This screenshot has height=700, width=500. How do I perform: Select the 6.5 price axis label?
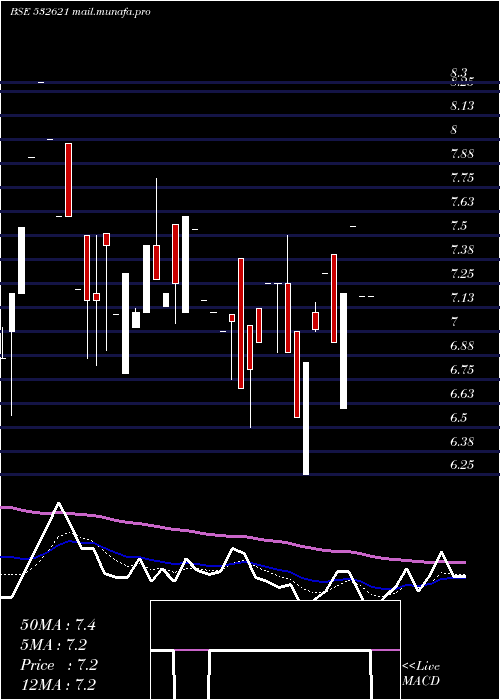[x=459, y=417]
